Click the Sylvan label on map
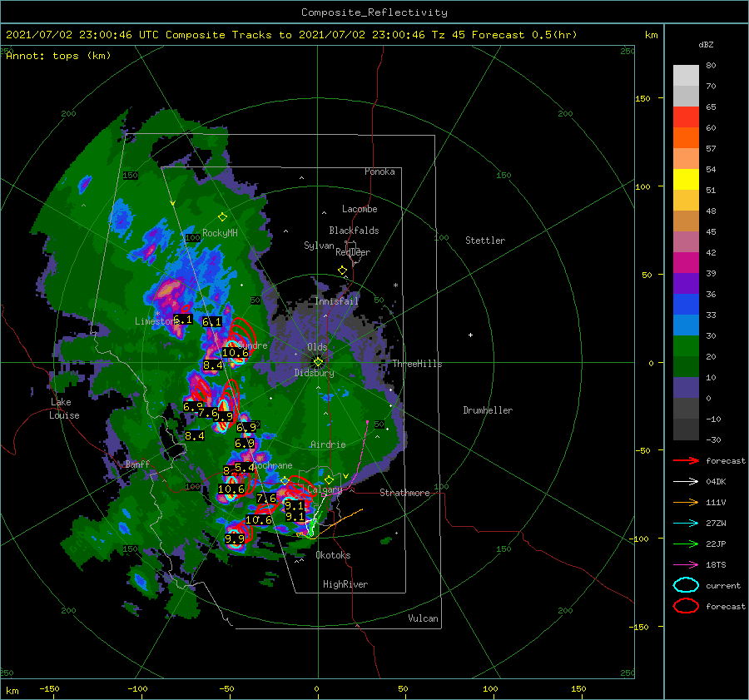This screenshot has width=749, height=700. tap(319, 246)
